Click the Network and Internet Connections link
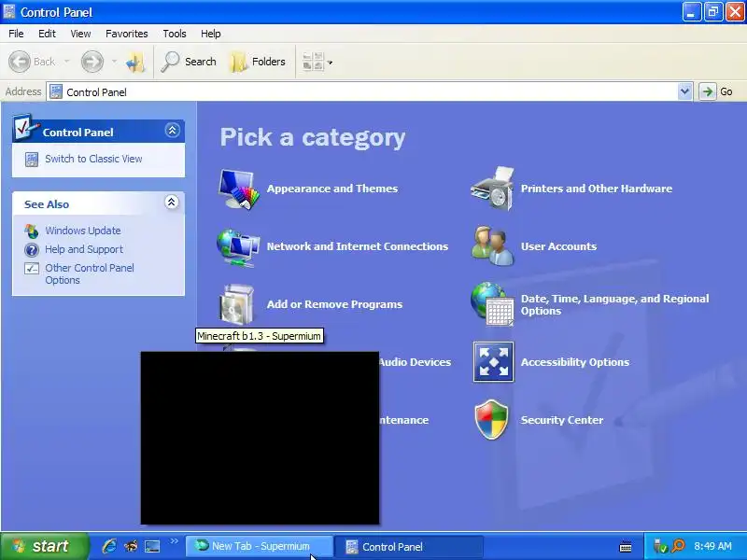 [x=358, y=246]
